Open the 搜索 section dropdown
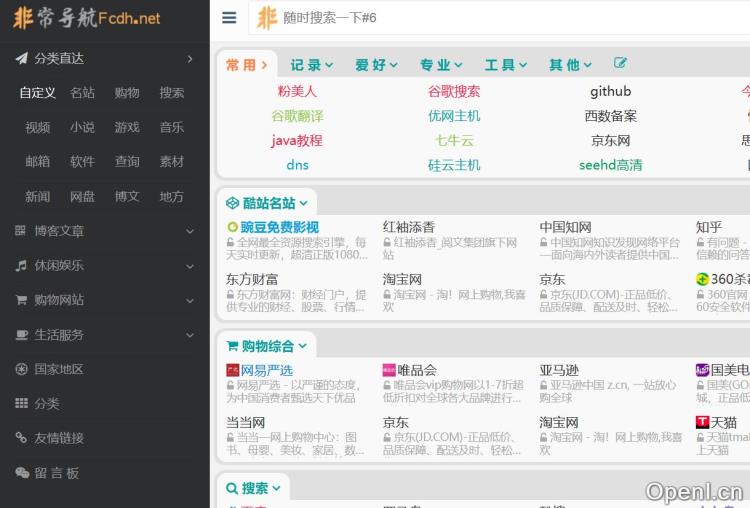This screenshot has width=750, height=508. coord(276,488)
